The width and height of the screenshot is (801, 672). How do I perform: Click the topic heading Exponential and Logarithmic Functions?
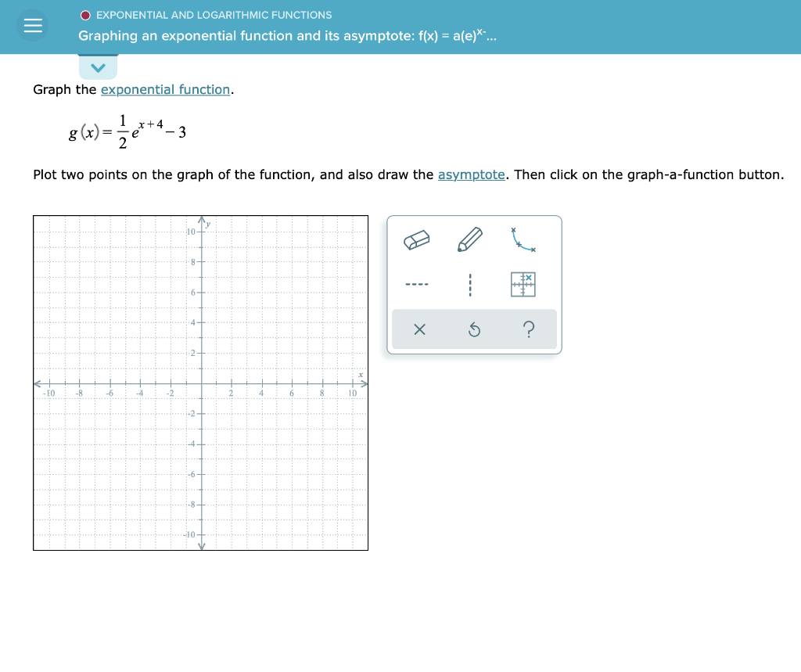pos(214,16)
